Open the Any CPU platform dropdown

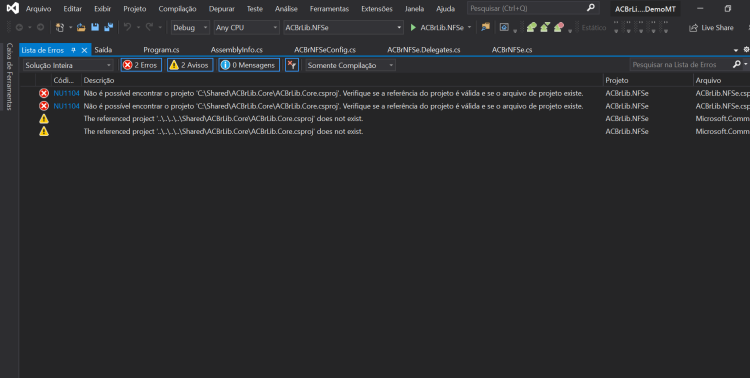(x=246, y=28)
